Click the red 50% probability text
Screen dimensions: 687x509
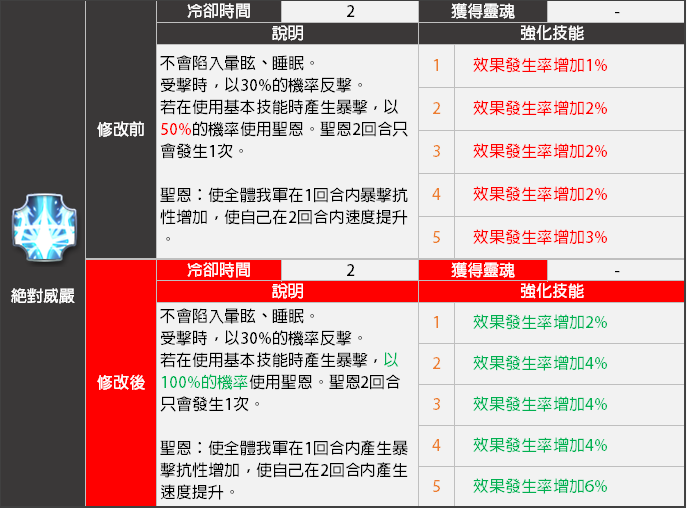pyautogui.click(x=176, y=130)
